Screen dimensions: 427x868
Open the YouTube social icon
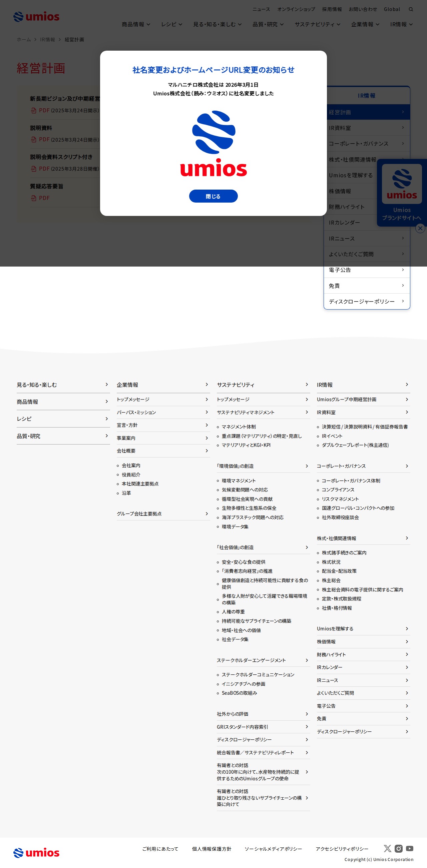coord(410,848)
